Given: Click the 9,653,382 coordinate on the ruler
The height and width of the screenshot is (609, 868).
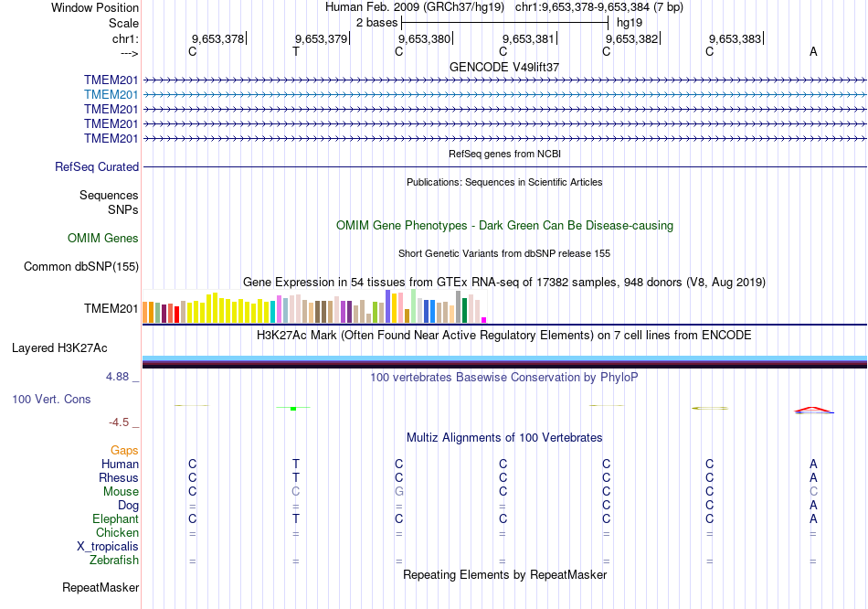Looking at the screenshot, I should [631, 38].
